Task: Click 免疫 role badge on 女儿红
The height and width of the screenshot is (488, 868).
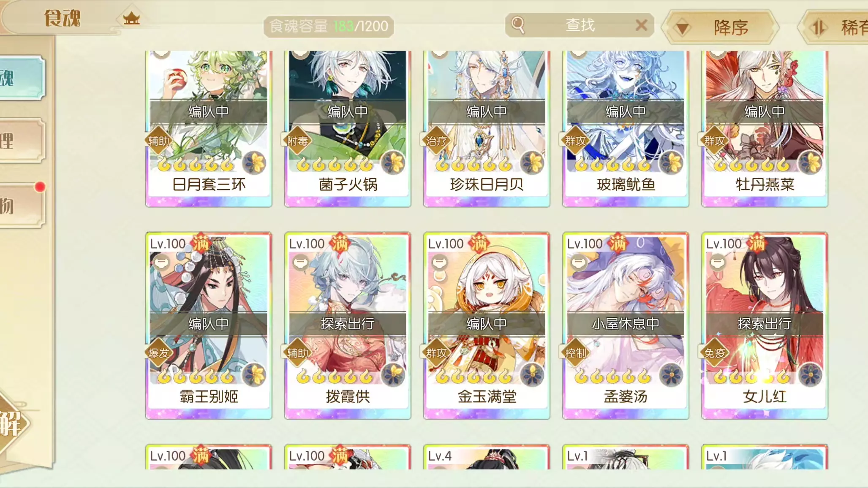Action: pyautogui.click(x=714, y=353)
